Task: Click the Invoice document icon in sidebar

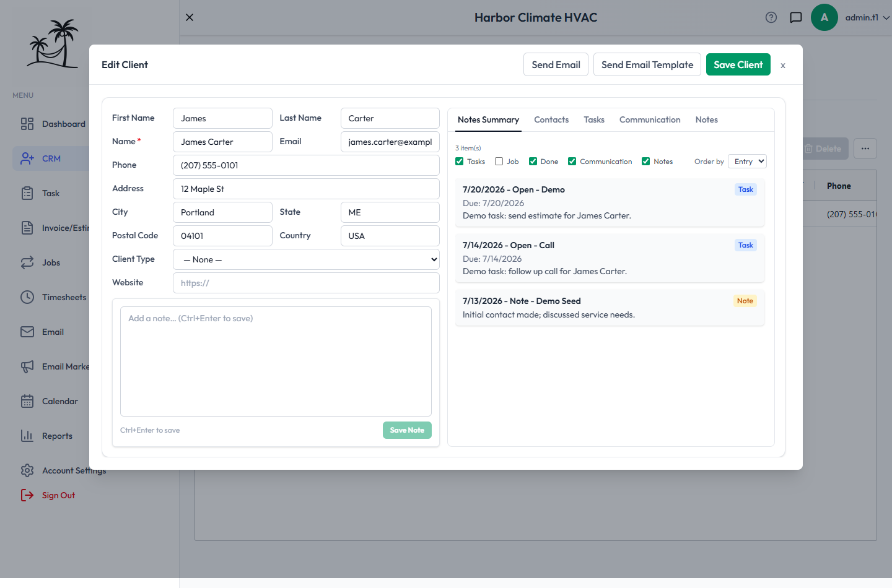Action: tap(27, 228)
